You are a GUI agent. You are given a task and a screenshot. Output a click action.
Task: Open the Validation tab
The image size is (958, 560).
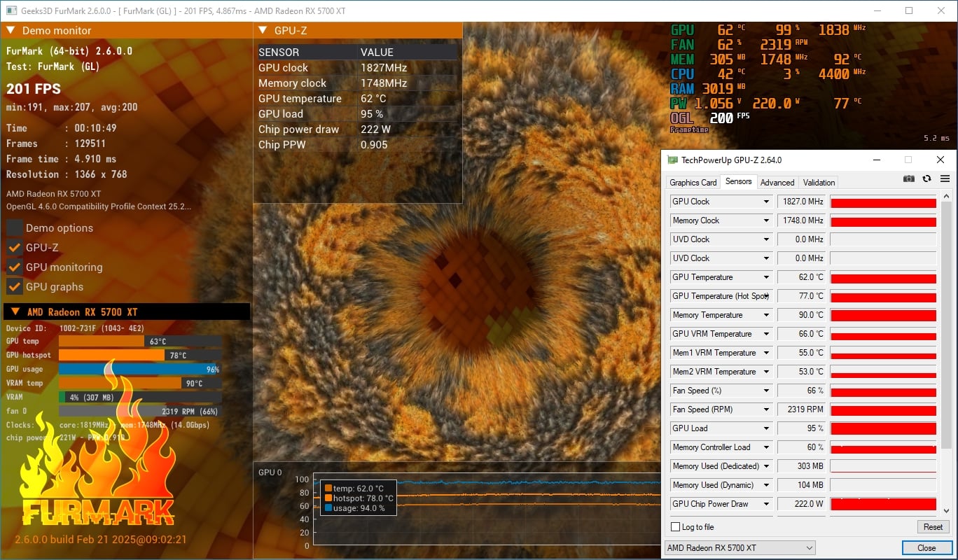click(819, 183)
